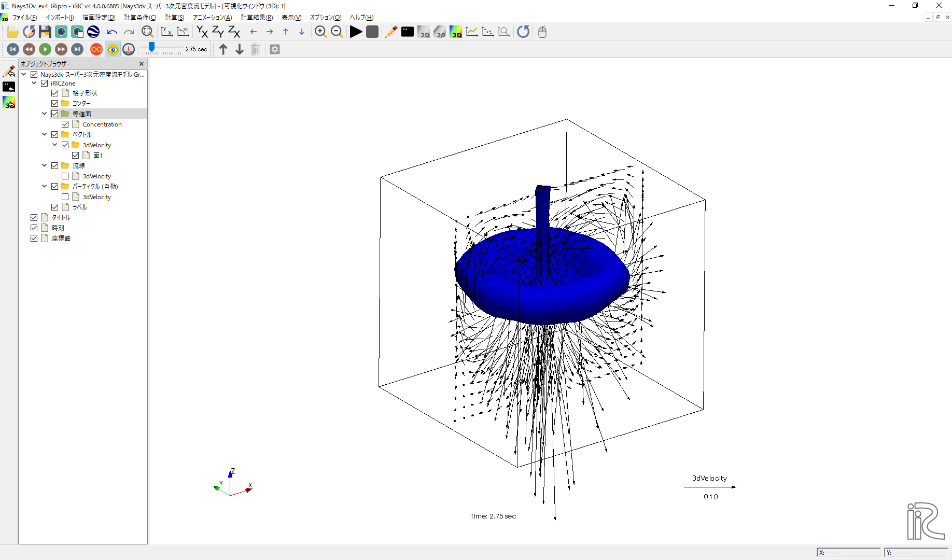Image resolution: width=952 pixels, height=560 pixels.
Task: Uncheck the 座標軸 checkbox
Action: point(34,239)
